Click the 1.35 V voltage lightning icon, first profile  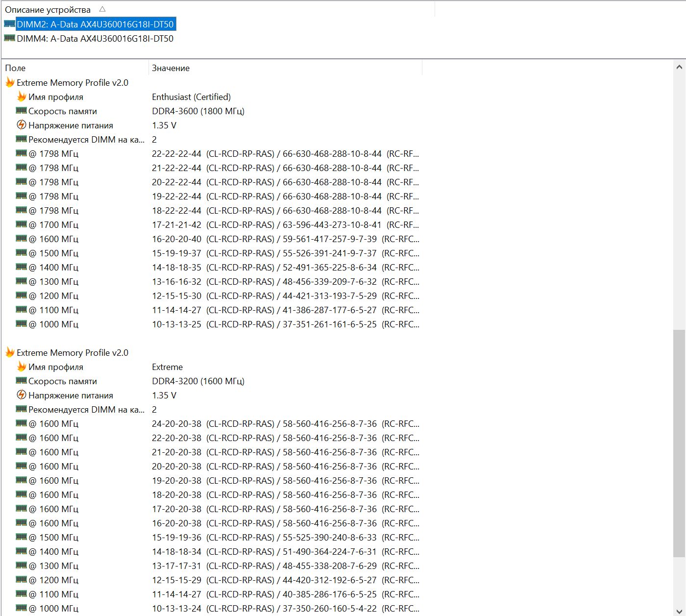pyautogui.click(x=22, y=125)
